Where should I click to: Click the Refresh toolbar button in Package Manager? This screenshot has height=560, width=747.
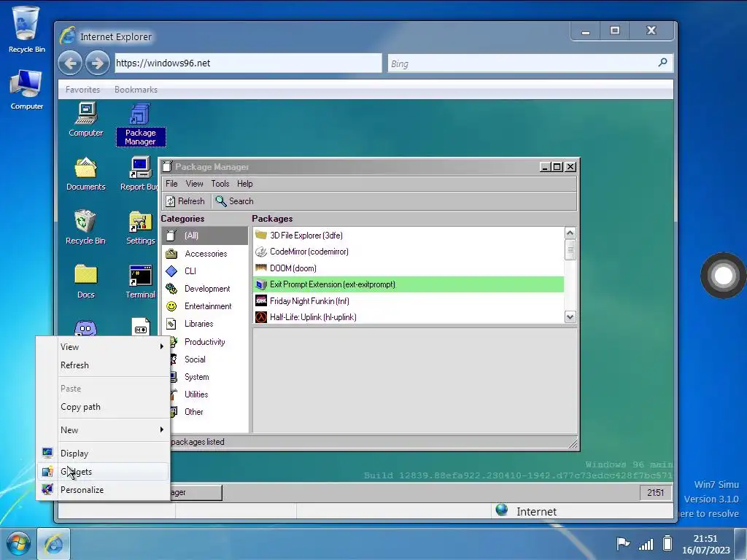pos(185,201)
